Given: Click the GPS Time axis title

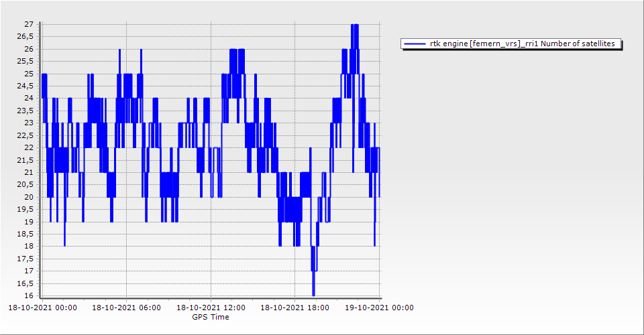Looking at the screenshot, I should pos(210,317).
